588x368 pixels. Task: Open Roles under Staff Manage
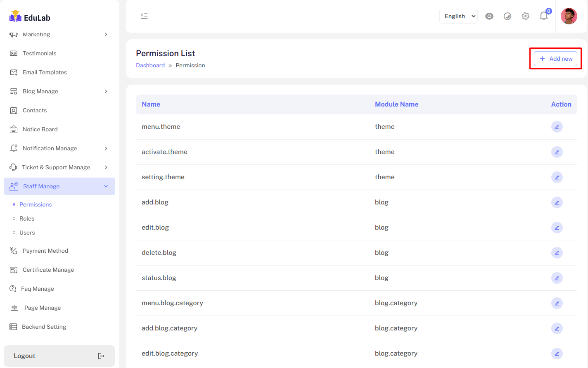tap(27, 218)
